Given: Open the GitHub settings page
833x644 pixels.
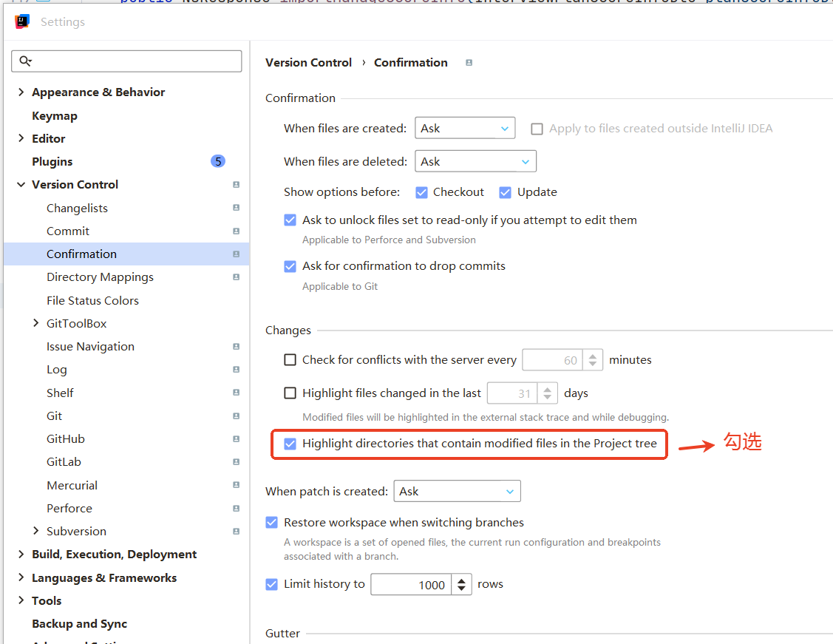Looking at the screenshot, I should tap(66, 439).
